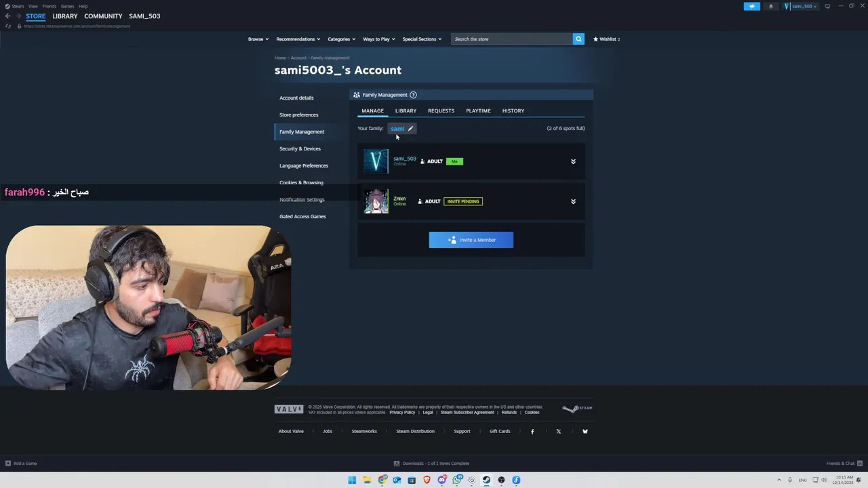Click the Valve logo in footer
Screen dimensions: 868x488
[289, 409]
